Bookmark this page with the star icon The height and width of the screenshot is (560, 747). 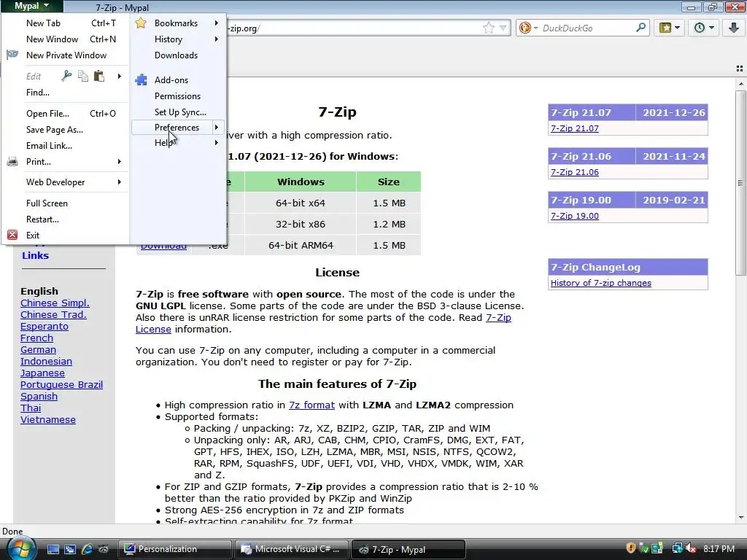tap(488, 28)
